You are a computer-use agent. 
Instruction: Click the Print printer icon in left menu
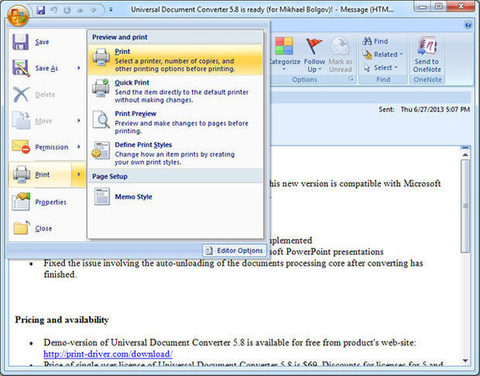click(x=21, y=174)
